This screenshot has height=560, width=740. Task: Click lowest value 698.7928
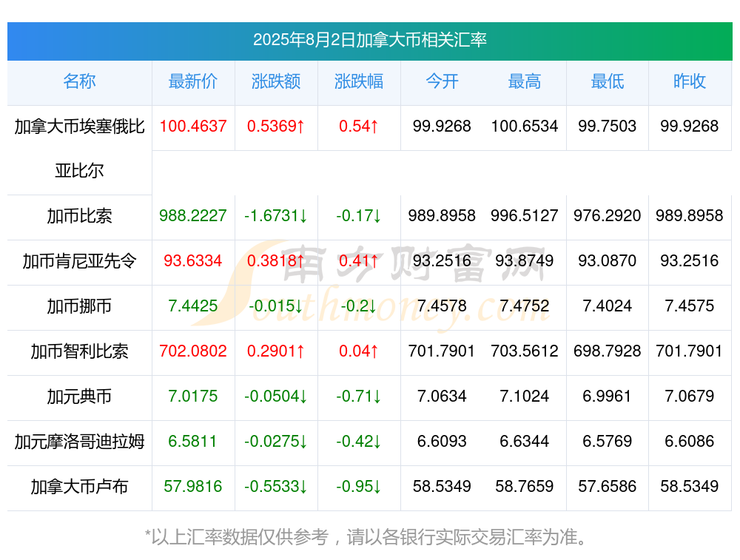[608, 351]
